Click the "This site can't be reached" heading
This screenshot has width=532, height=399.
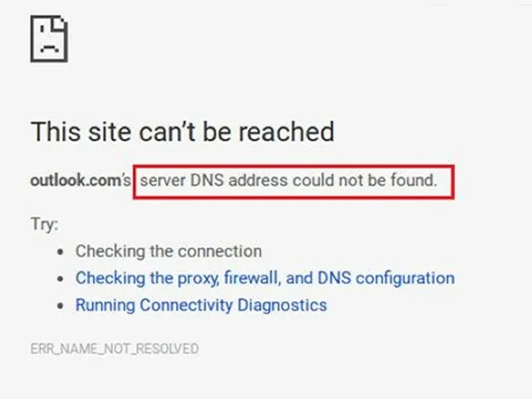pos(182,132)
